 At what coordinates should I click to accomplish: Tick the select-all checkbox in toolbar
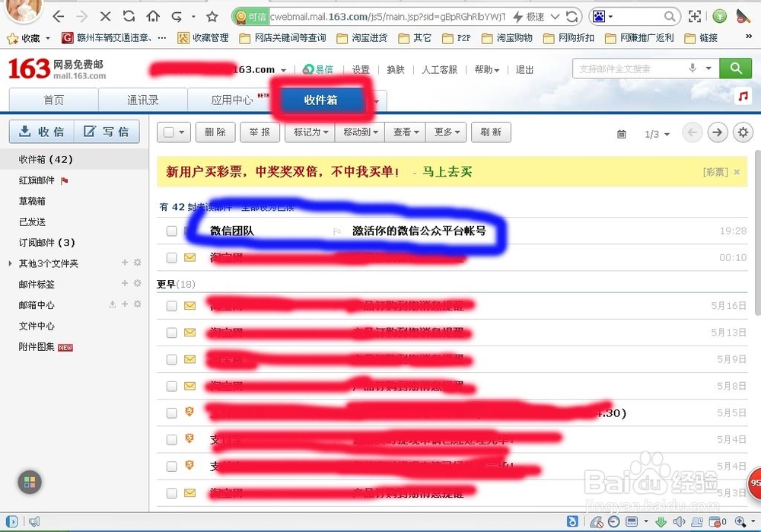169,132
